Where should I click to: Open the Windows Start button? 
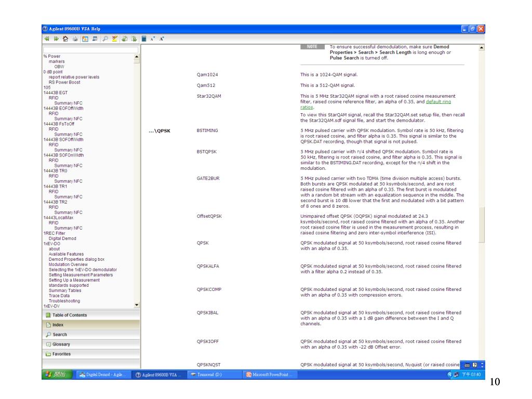click(x=57, y=375)
